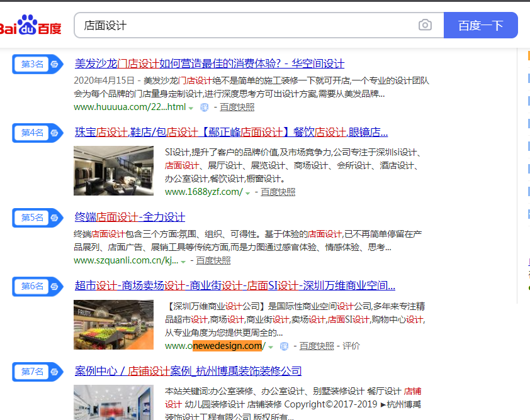The image size is (530, 420).
Task: Open result 终端店面设计-全力设计
Action: [x=130, y=217]
